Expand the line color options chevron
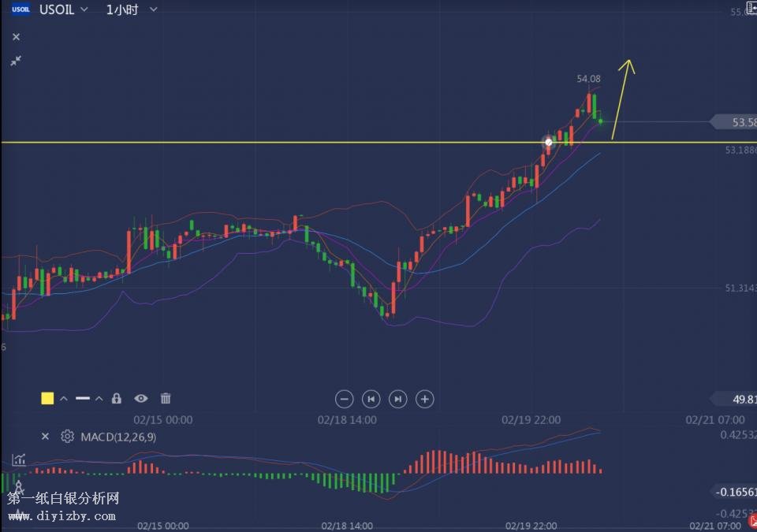This screenshot has width=757, height=532. pos(64,399)
